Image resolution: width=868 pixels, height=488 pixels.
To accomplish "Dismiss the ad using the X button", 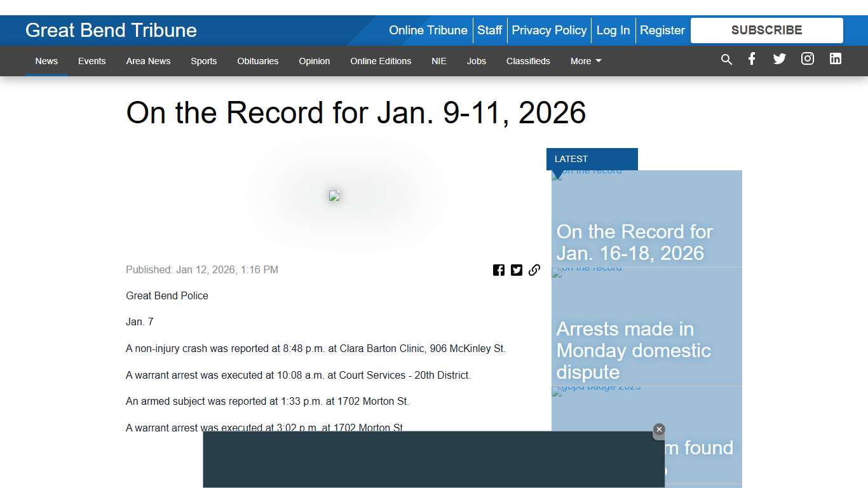I will (659, 430).
